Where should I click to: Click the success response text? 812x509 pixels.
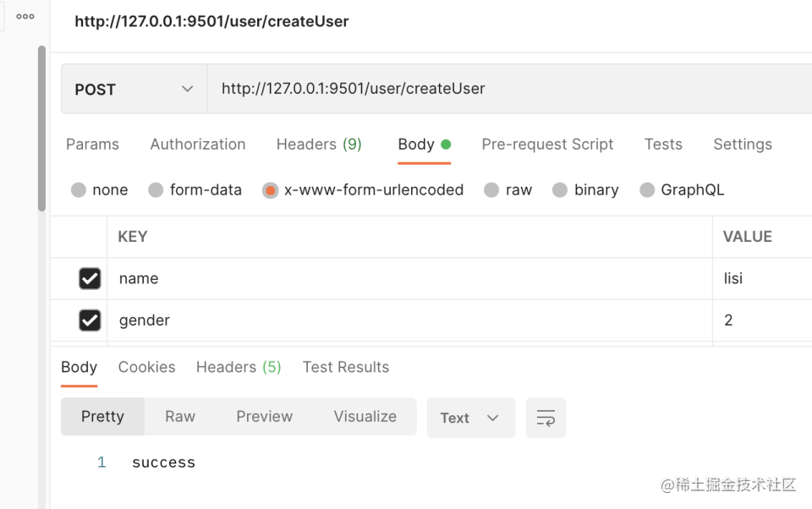(163, 462)
